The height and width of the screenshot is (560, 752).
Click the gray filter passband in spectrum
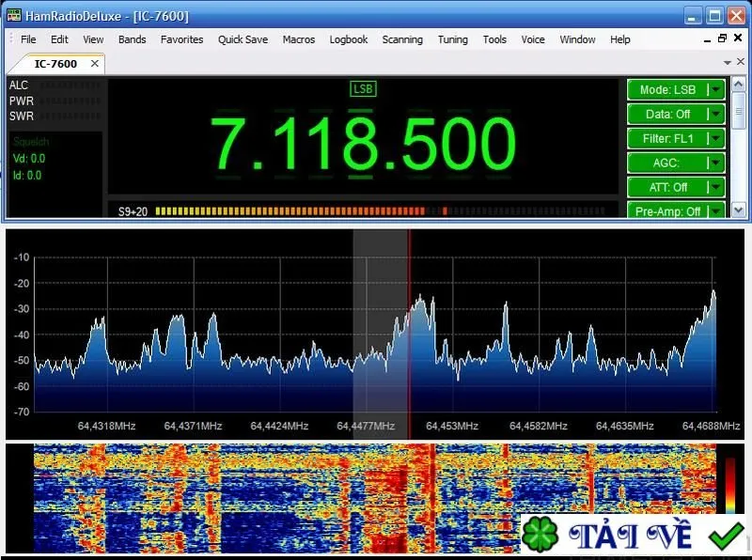(381, 334)
